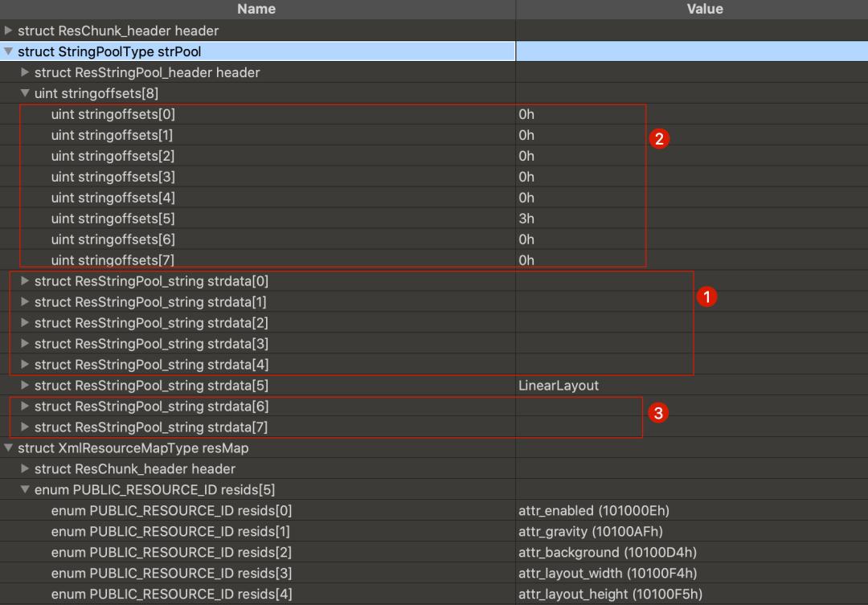Select uint stringoffsets[5] row
The height and width of the screenshot is (605, 868).
tap(113, 219)
